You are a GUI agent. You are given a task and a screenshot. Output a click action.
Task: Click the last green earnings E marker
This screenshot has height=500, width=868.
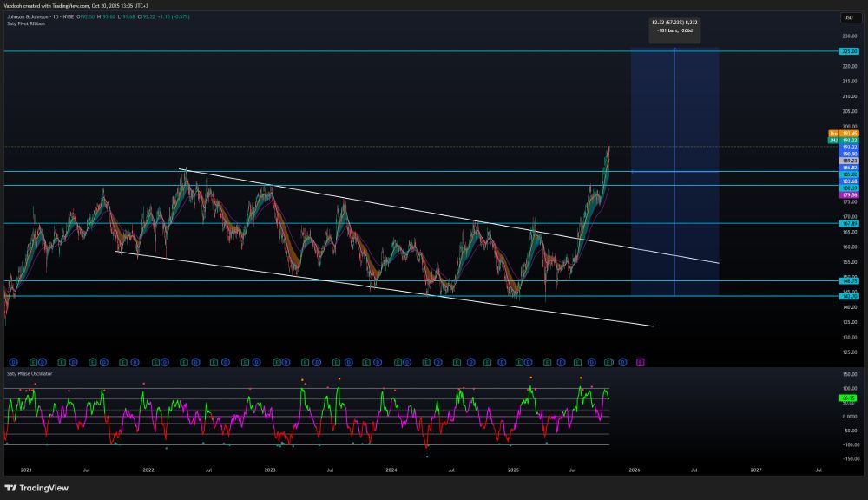pos(608,362)
